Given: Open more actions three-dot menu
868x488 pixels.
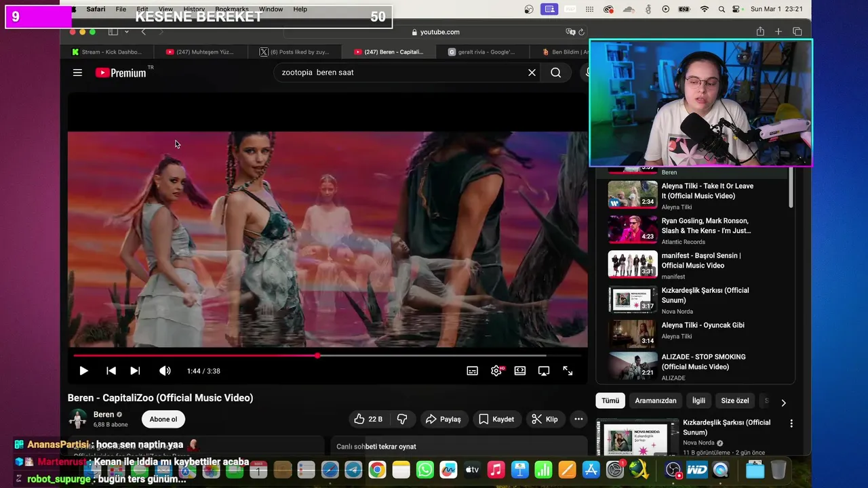Looking at the screenshot, I should (578, 419).
